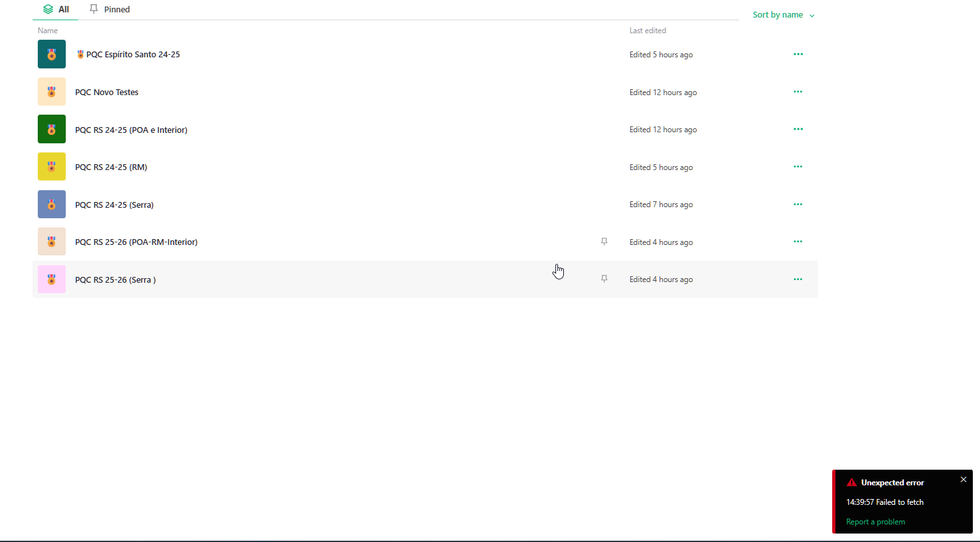980x542 pixels.
Task: Open options menu for PQC RS 25-26 (POA-RM-Interior)
Action: [798, 242]
